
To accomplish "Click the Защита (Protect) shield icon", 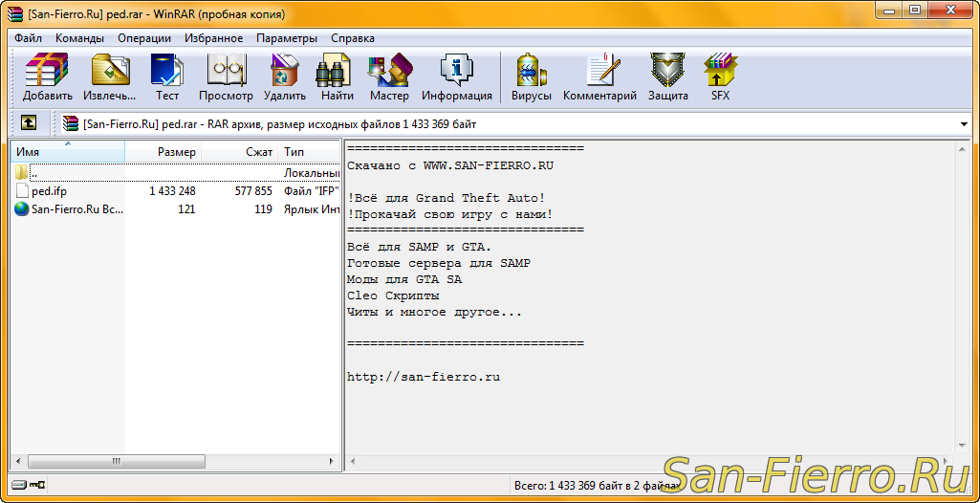I will point(667,77).
